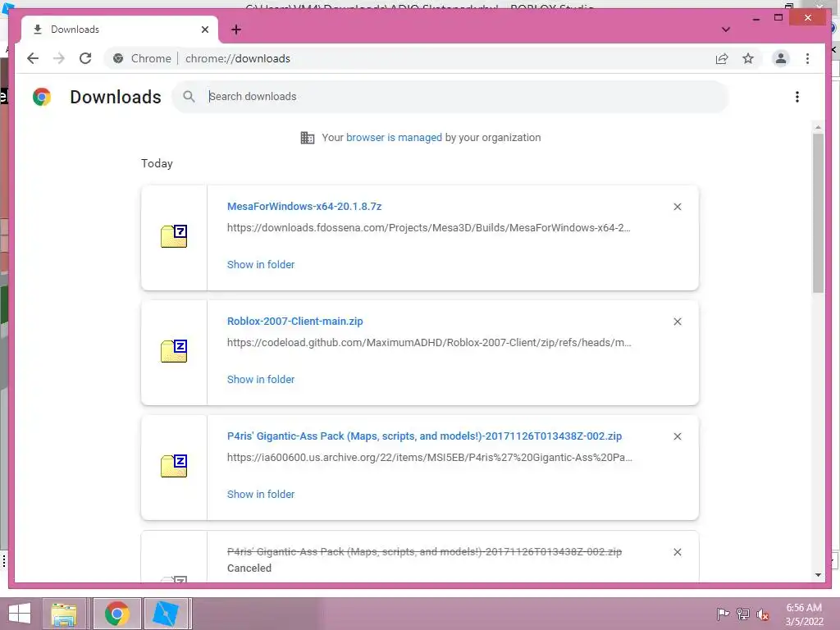
Task: Open MesaForWindows-x64-20.1.8.7z file link
Action: pyautogui.click(x=304, y=206)
